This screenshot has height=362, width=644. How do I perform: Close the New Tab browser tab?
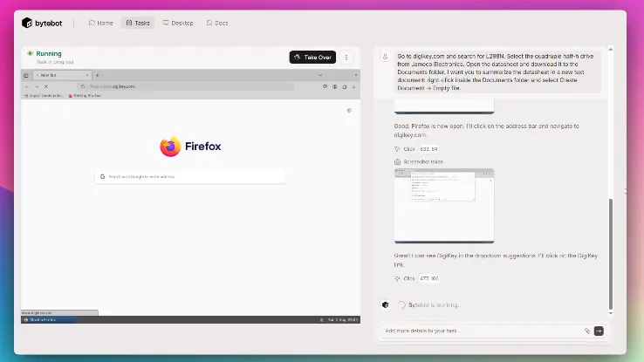pyautogui.click(x=87, y=75)
